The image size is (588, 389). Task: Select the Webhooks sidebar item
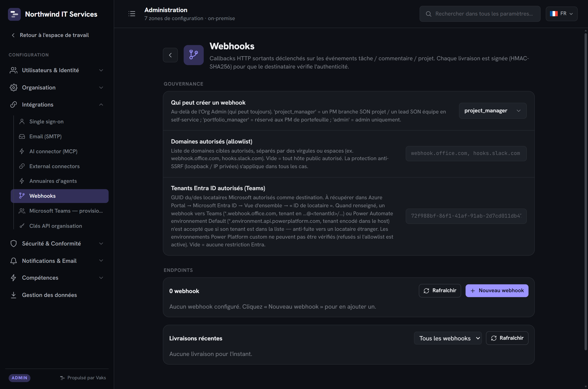(x=59, y=196)
